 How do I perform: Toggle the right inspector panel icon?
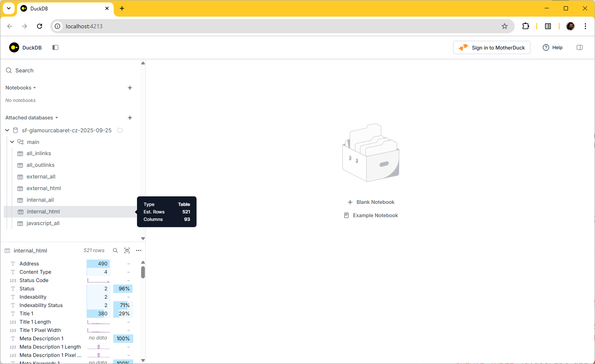coord(579,47)
